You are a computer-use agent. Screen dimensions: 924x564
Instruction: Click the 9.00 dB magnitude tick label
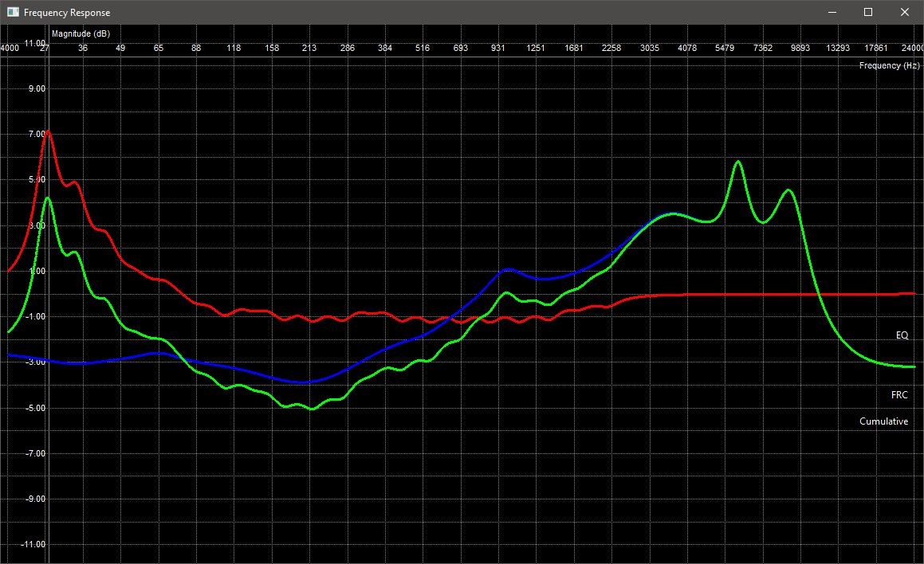coord(35,89)
